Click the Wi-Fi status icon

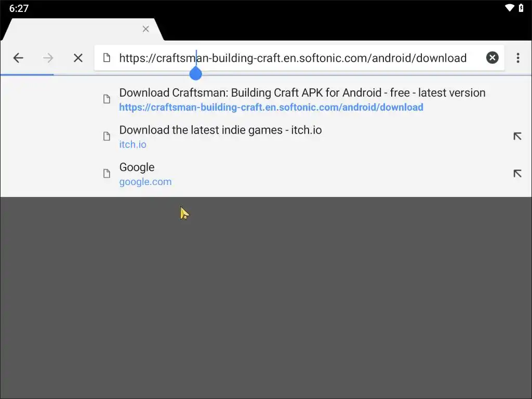[x=509, y=8]
